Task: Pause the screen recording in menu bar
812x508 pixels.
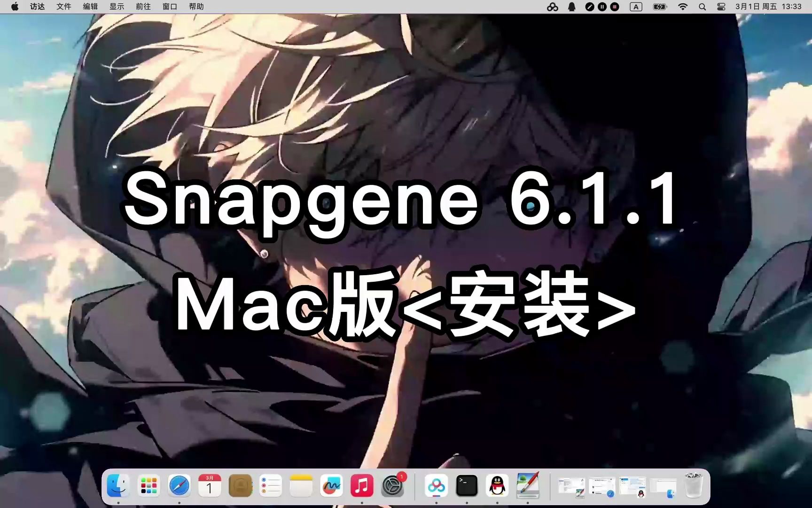Action: point(602,7)
